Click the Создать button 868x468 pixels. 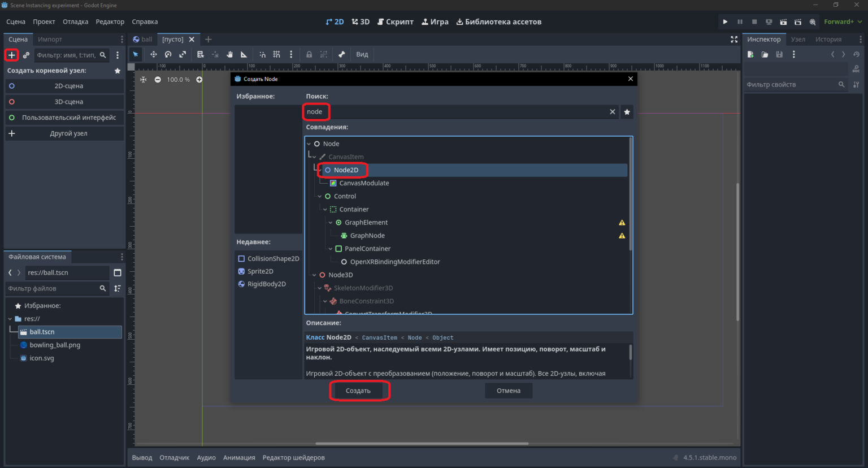(x=358, y=391)
